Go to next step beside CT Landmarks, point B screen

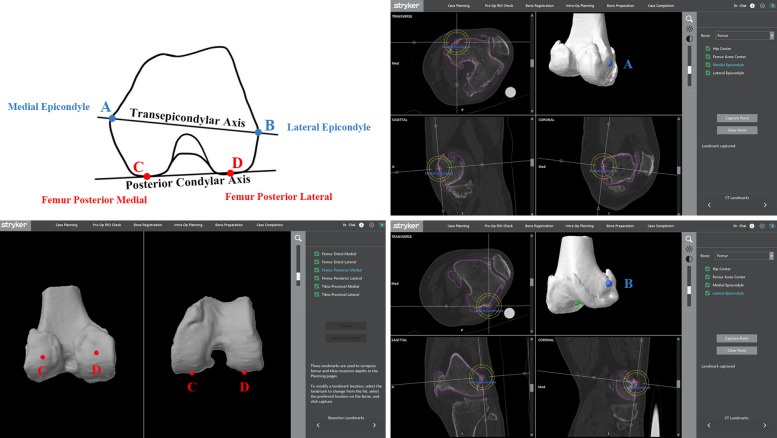point(765,425)
